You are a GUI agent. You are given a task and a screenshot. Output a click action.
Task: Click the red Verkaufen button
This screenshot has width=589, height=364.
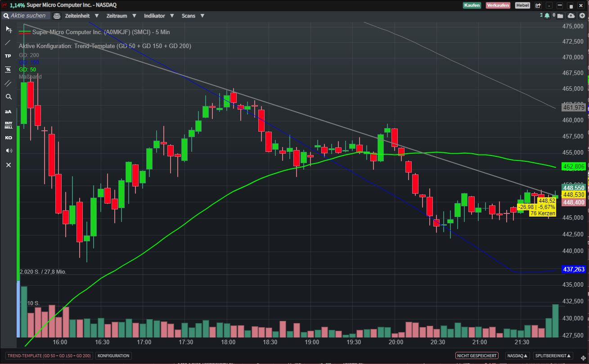498,5
